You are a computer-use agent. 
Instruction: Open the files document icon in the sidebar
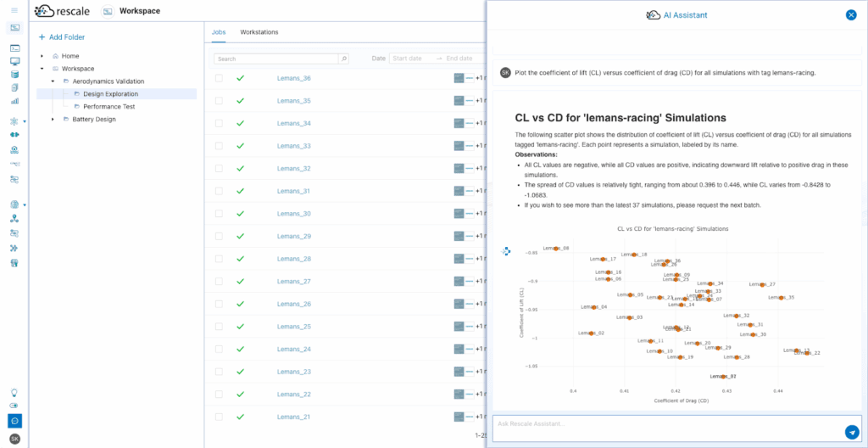[14, 87]
